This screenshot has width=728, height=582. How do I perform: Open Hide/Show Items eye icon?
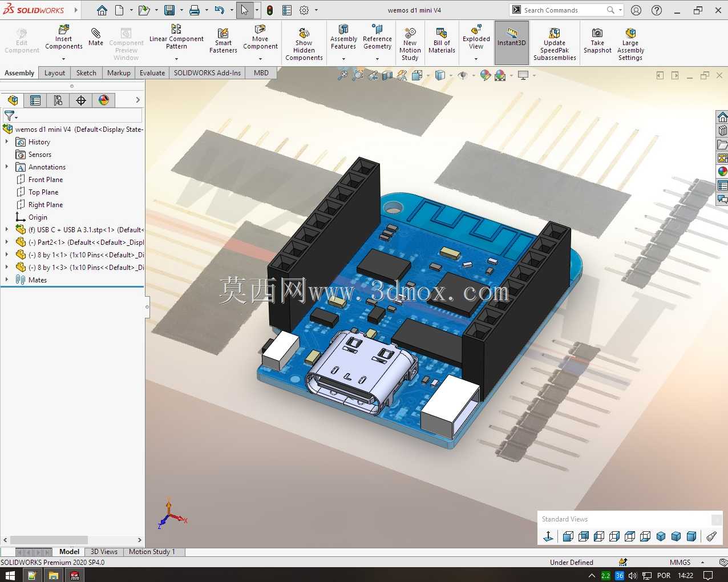click(463, 75)
